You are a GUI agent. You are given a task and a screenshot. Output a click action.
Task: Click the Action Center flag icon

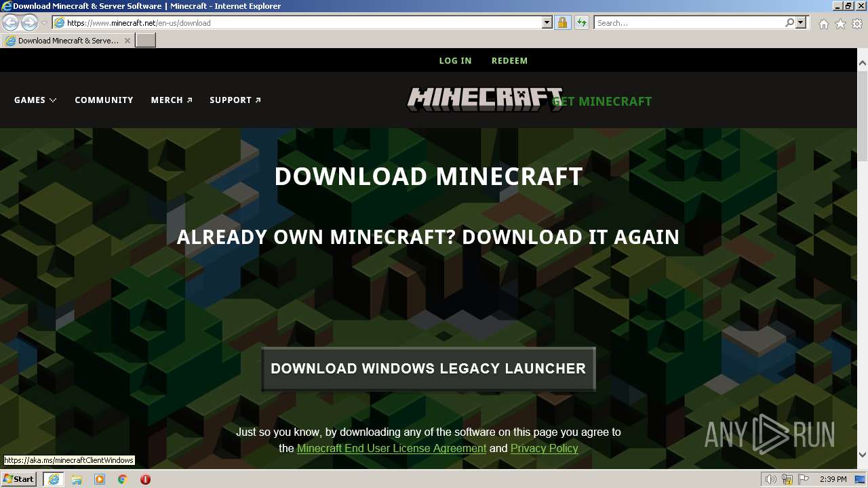804,479
